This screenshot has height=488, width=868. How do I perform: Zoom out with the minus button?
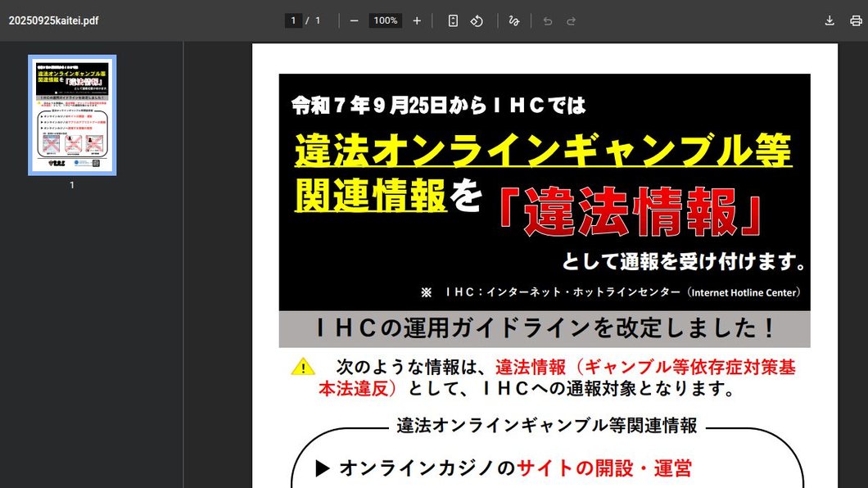click(355, 21)
